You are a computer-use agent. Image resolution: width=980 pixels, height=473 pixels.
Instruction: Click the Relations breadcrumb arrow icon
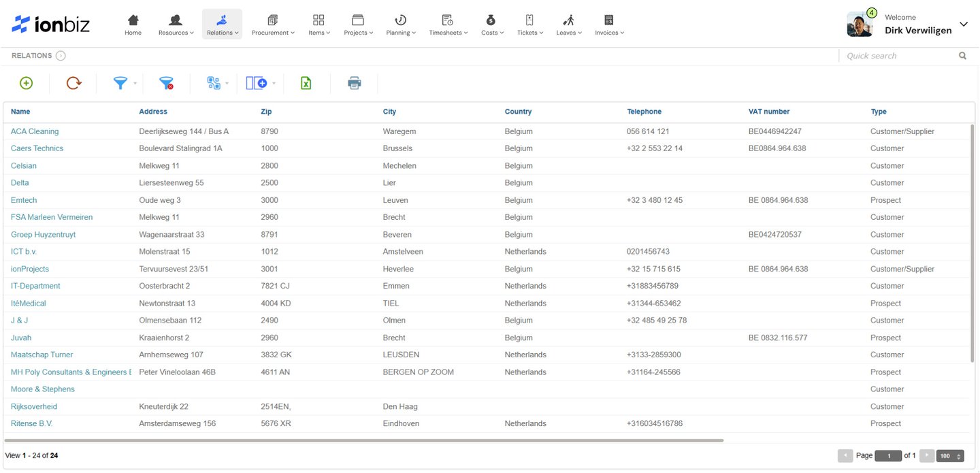tap(61, 56)
